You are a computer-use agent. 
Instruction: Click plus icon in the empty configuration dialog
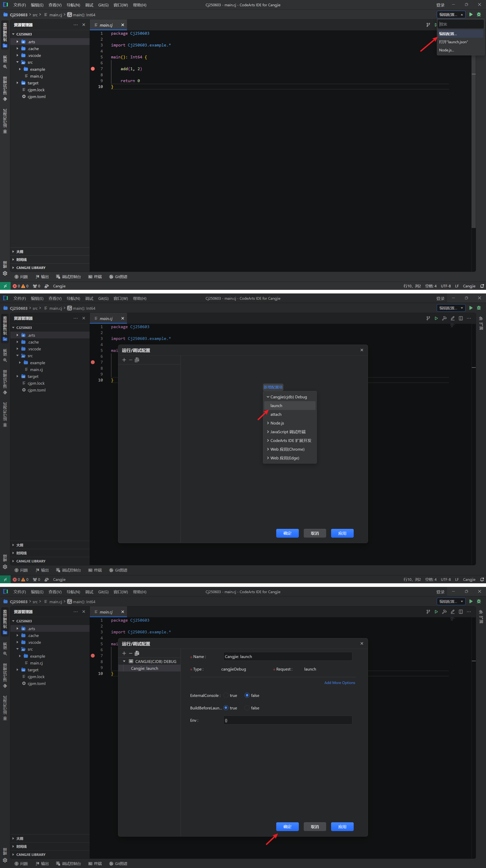(x=124, y=360)
